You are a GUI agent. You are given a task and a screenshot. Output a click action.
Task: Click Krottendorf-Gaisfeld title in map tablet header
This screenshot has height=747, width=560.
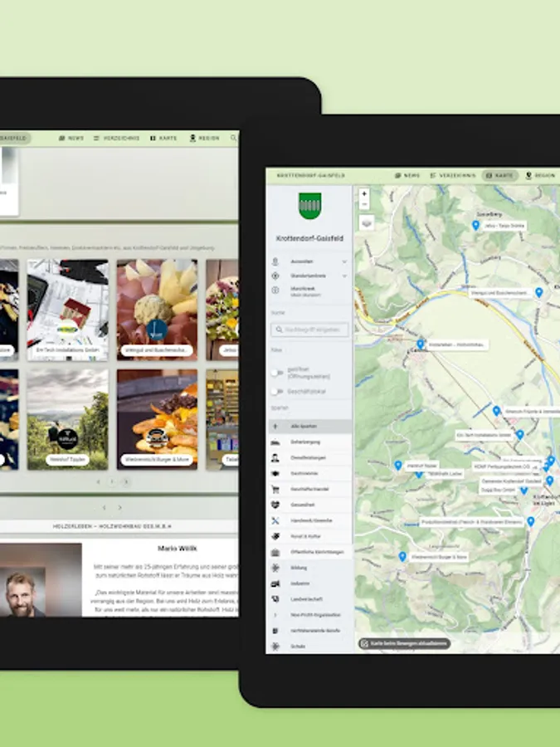click(310, 176)
